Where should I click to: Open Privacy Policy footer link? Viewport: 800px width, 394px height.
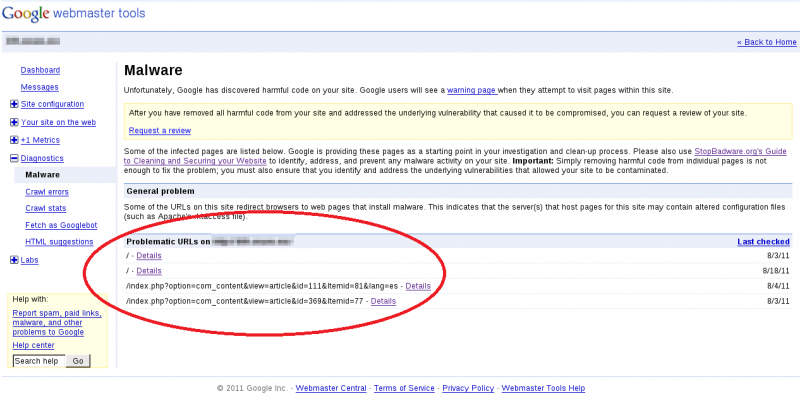(468, 388)
